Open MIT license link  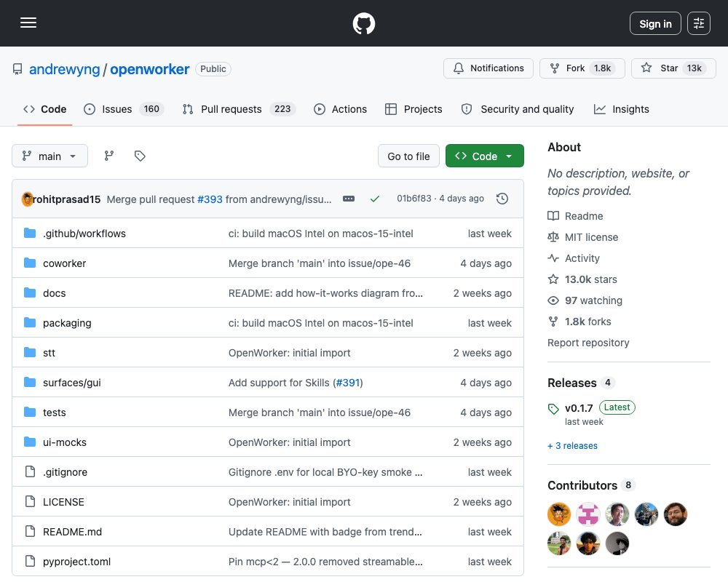point(591,237)
